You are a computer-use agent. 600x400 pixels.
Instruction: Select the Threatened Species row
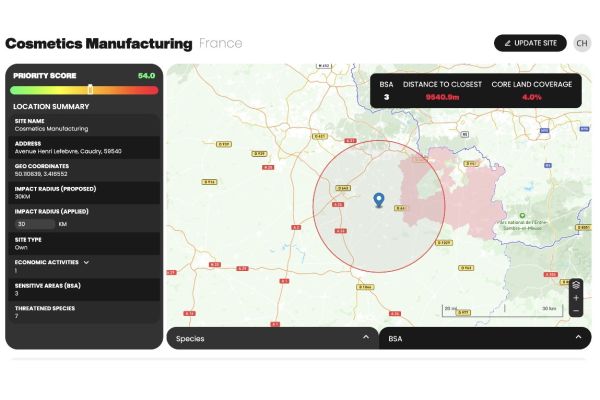point(84,312)
